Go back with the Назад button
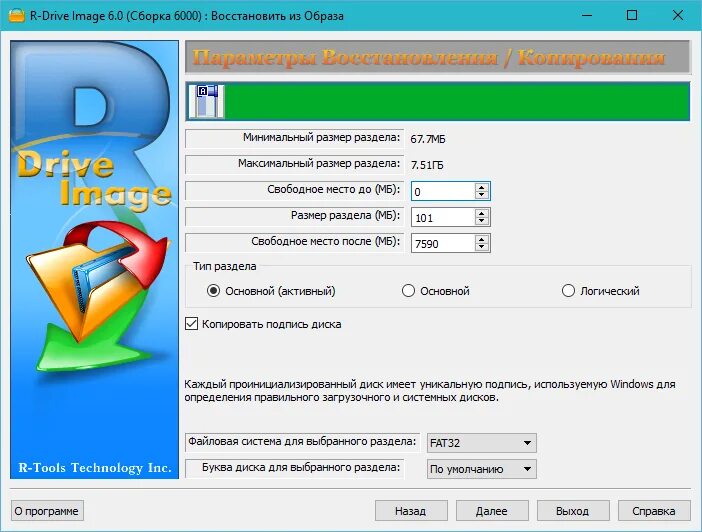The height and width of the screenshot is (532, 702). 411,511
